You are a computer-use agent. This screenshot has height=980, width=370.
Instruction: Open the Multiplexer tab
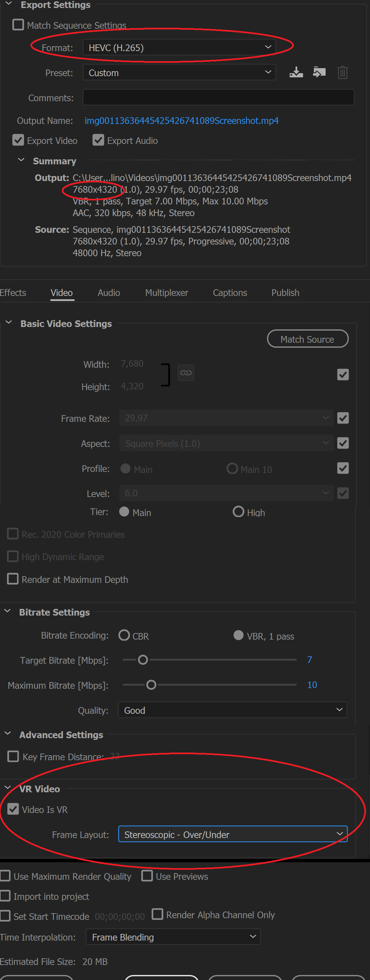(167, 293)
